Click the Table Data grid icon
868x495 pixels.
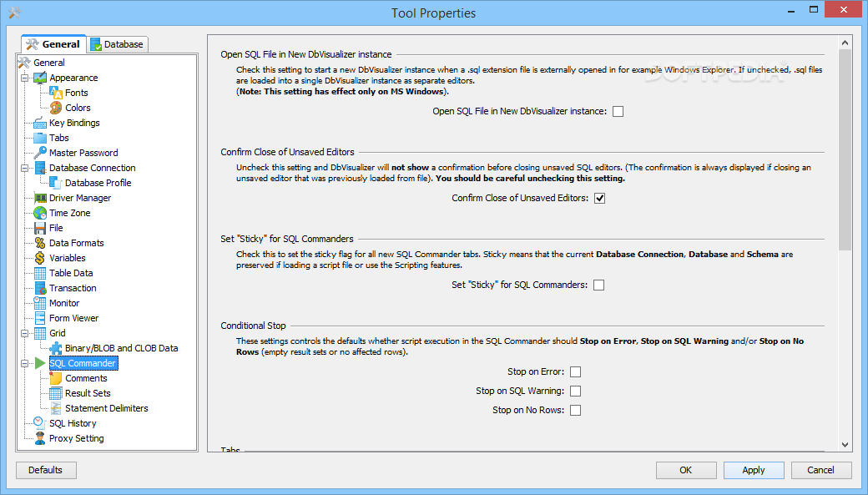pyautogui.click(x=40, y=272)
